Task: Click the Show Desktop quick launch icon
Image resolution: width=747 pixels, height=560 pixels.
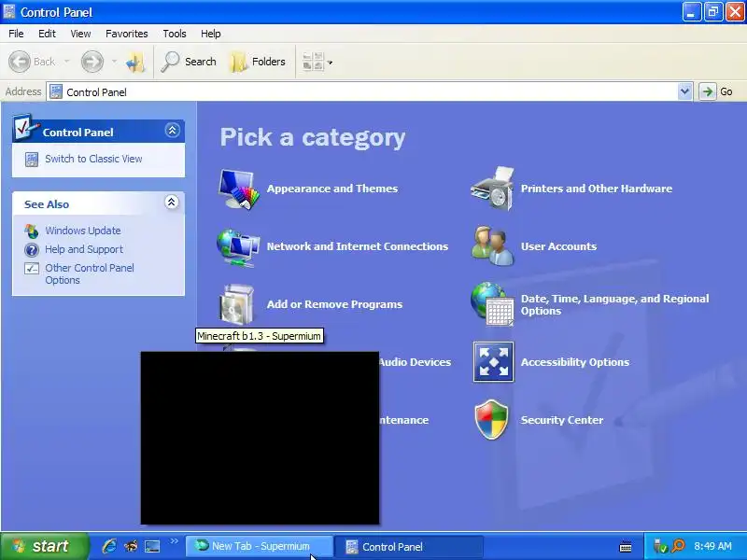Action: coord(152,546)
